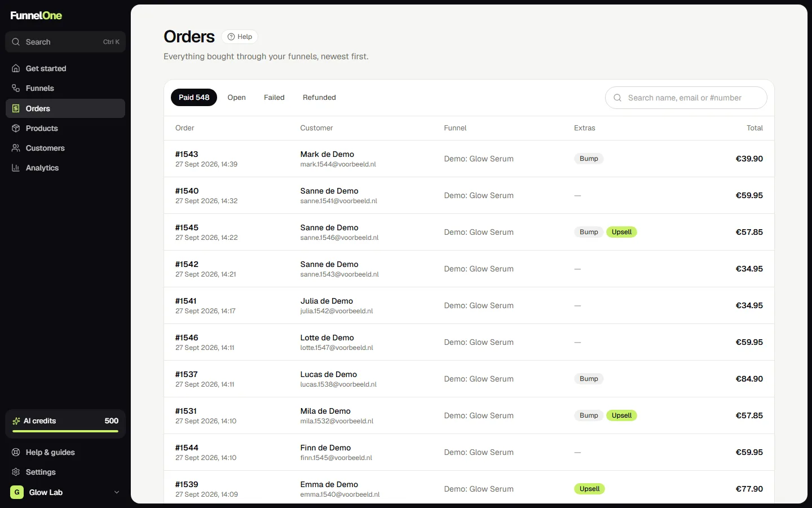Click the magnifier icon in orders search field

[x=617, y=98]
